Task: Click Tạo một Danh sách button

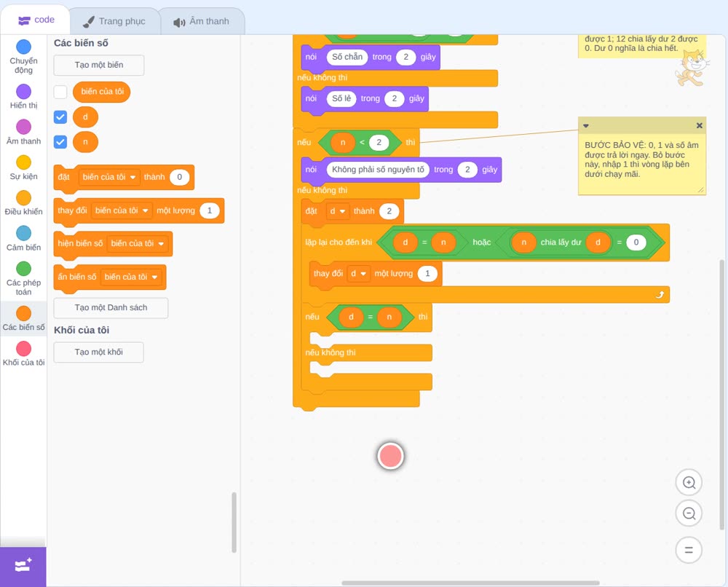Action: (x=111, y=308)
